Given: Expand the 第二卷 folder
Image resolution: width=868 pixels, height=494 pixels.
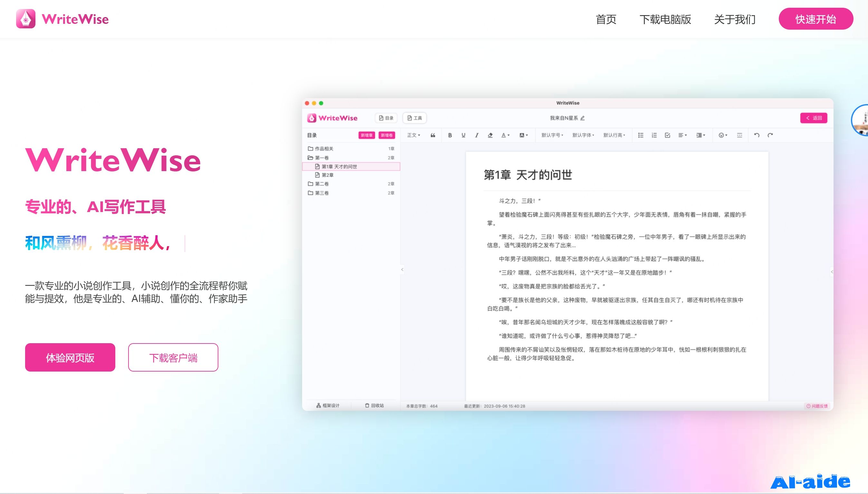Looking at the screenshot, I should click(351, 184).
